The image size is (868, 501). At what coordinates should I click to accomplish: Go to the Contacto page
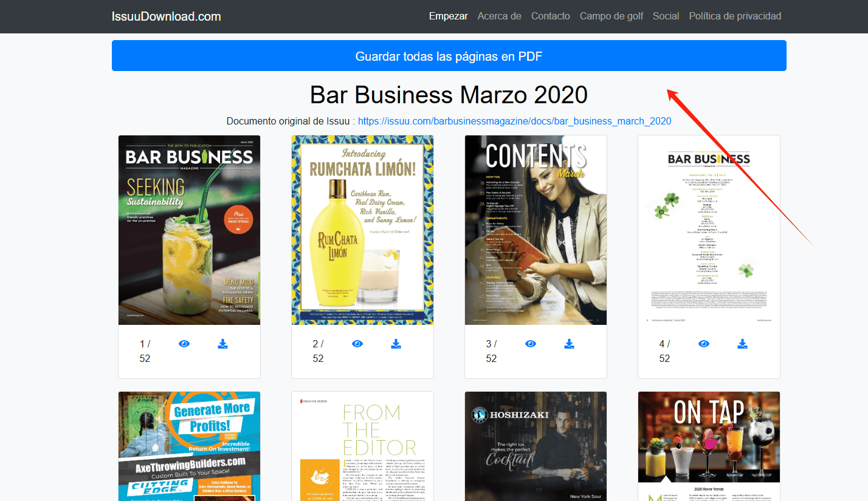coord(551,16)
